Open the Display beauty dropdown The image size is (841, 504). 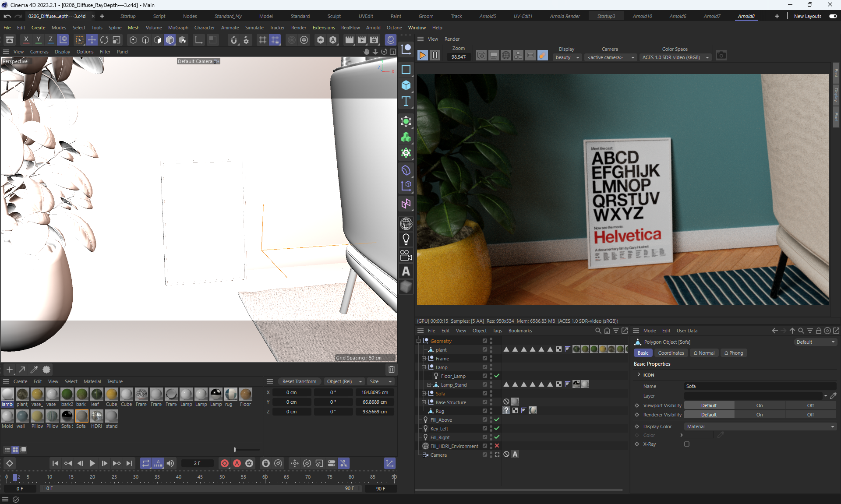(x=567, y=57)
